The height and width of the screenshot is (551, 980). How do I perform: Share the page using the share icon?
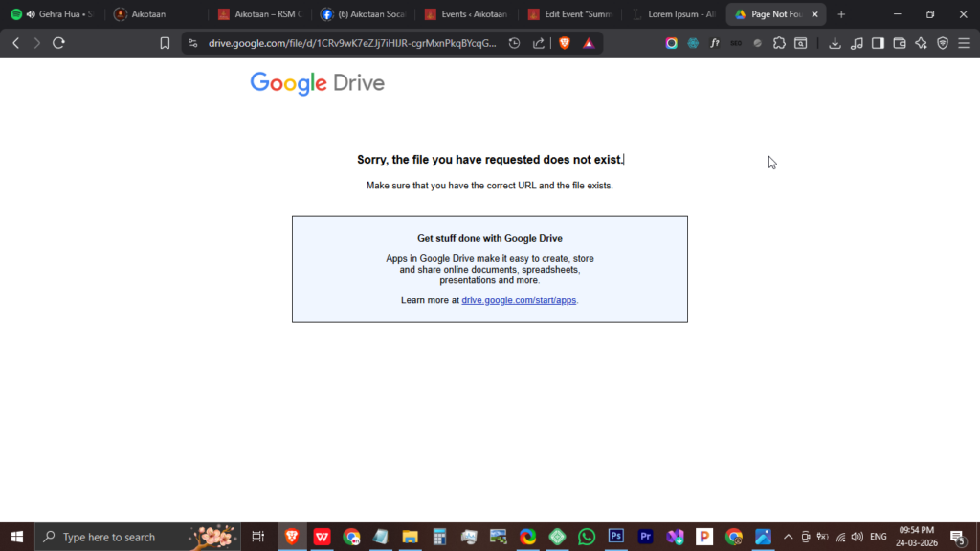(539, 43)
